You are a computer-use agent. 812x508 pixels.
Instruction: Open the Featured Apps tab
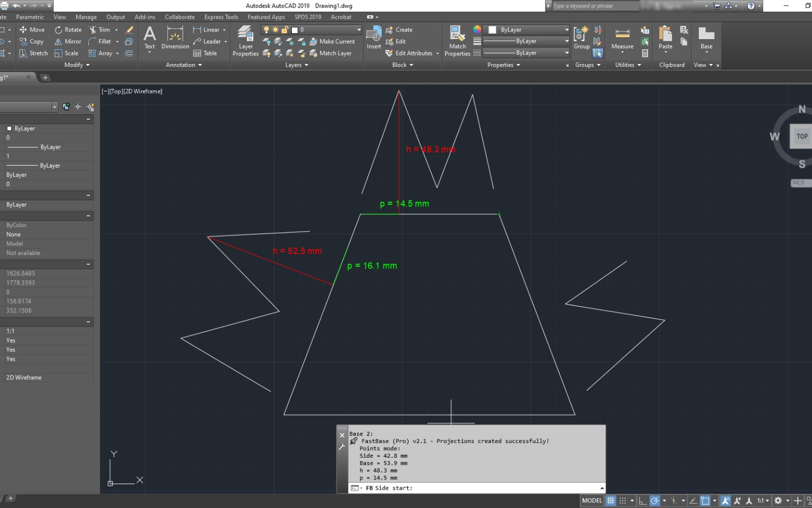[x=266, y=17]
